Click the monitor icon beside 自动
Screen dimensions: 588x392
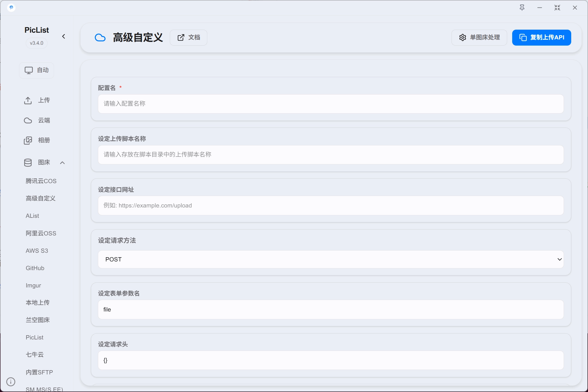(x=29, y=70)
